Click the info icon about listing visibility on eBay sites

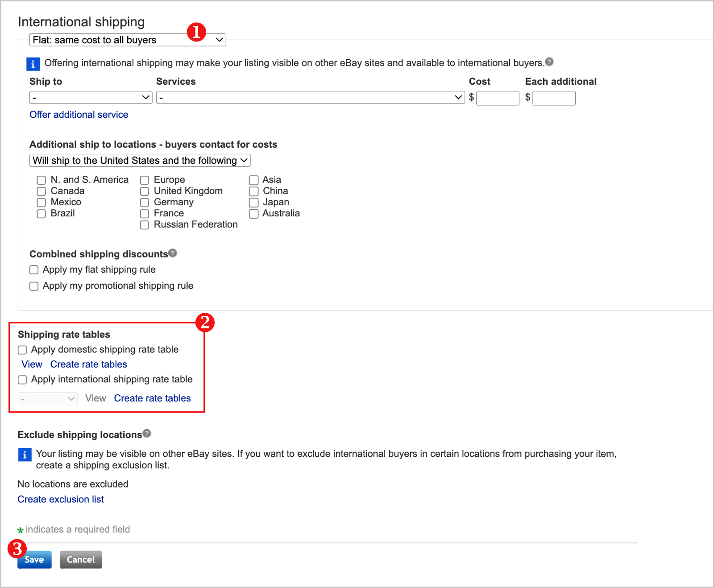pyautogui.click(x=25, y=455)
